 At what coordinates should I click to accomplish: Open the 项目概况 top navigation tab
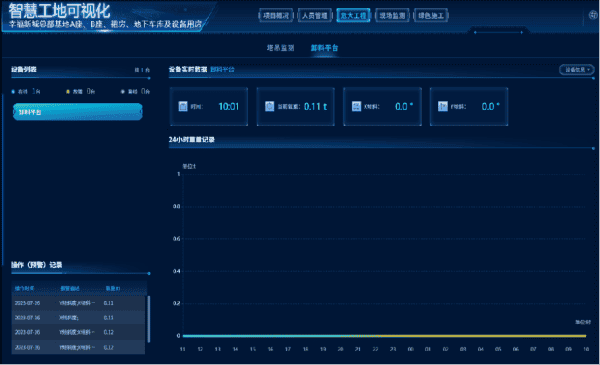click(x=276, y=16)
